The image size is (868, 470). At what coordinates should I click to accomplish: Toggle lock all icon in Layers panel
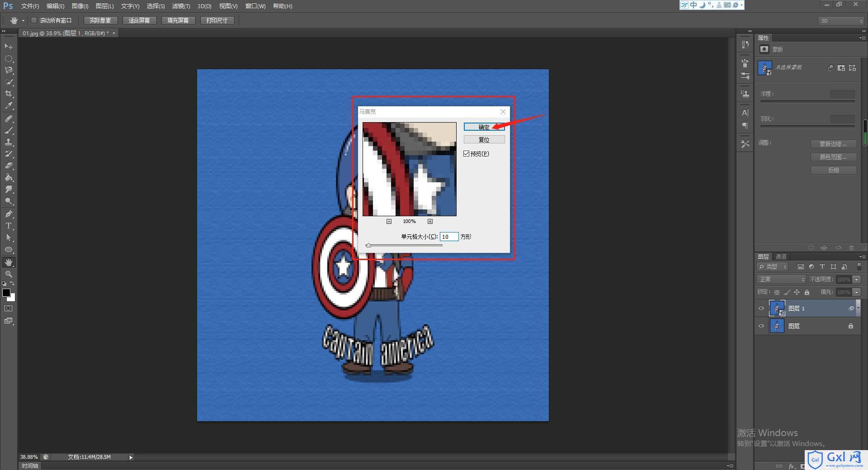click(807, 292)
